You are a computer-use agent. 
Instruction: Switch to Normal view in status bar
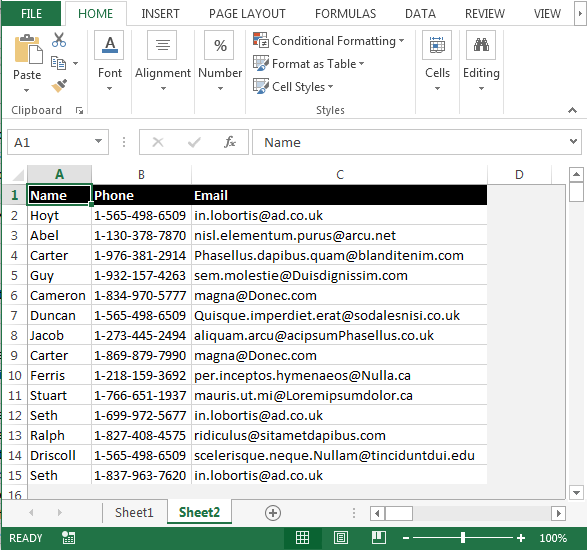coord(302,538)
